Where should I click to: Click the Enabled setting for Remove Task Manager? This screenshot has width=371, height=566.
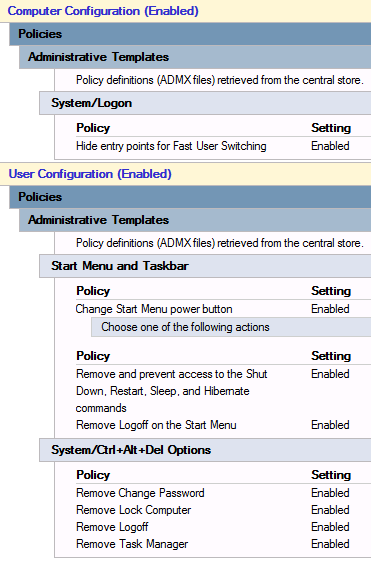(x=330, y=544)
